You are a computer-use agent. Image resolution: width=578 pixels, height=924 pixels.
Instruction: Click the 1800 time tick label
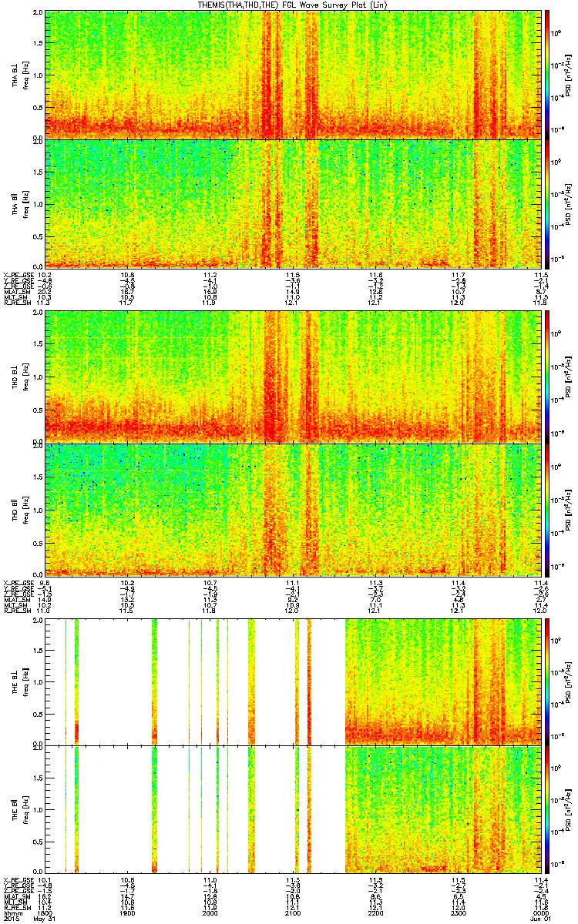coord(45,912)
